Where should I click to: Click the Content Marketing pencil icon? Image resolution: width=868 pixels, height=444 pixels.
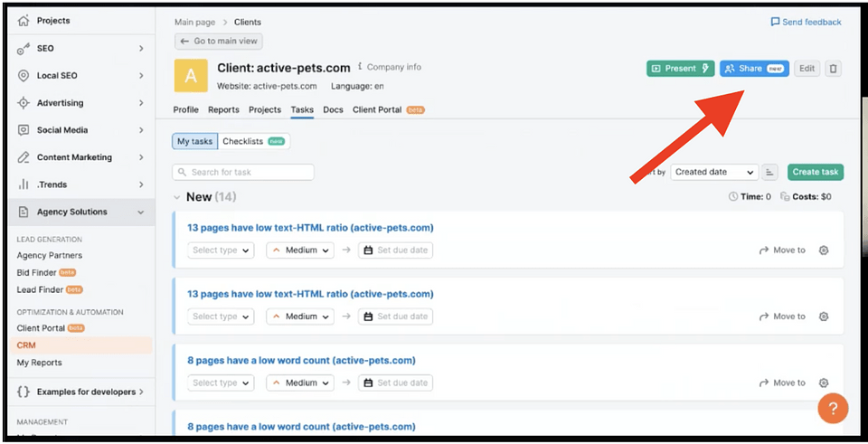(24, 157)
